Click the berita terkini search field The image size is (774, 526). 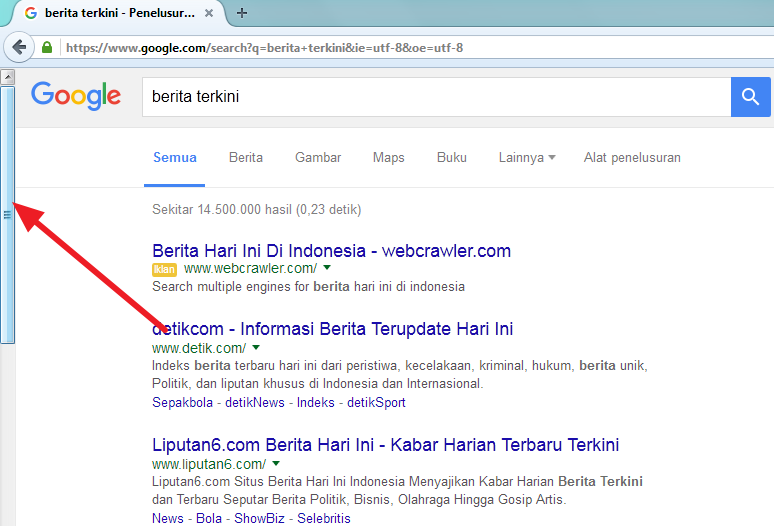point(436,97)
